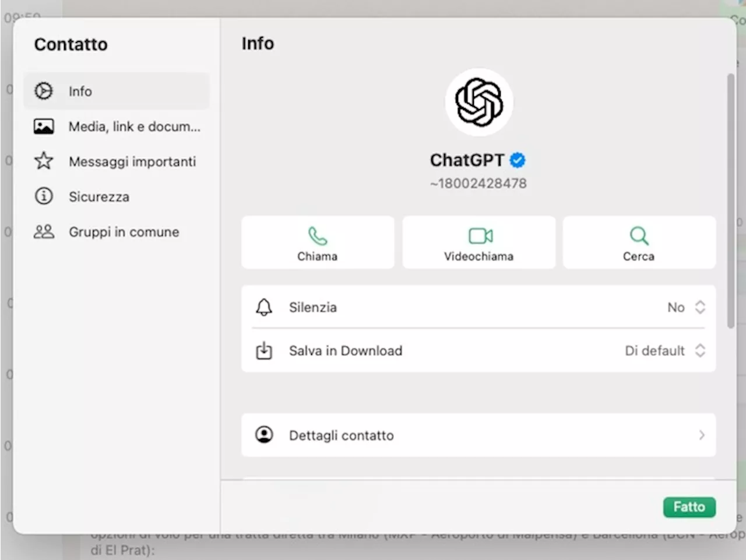746x560 pixels.
Task: Click the star icon for important messages
Action: pyautogui.click(x=44, y=161)
